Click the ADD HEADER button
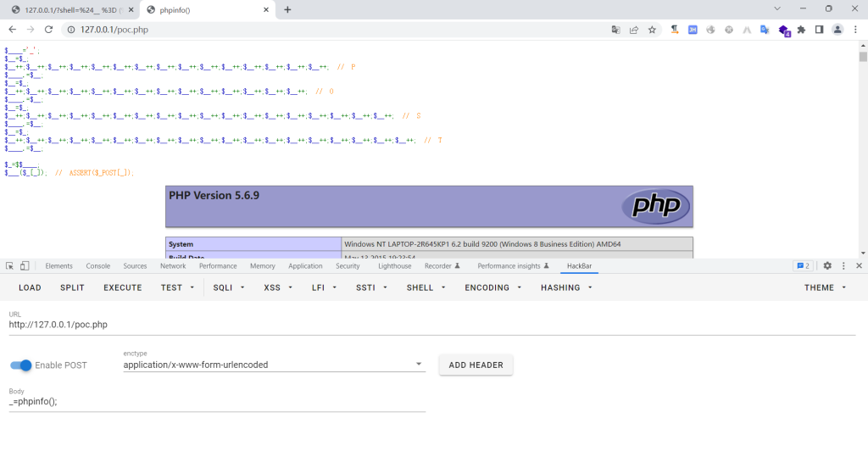This screenshot has width=868, height=457. [476, 365]
